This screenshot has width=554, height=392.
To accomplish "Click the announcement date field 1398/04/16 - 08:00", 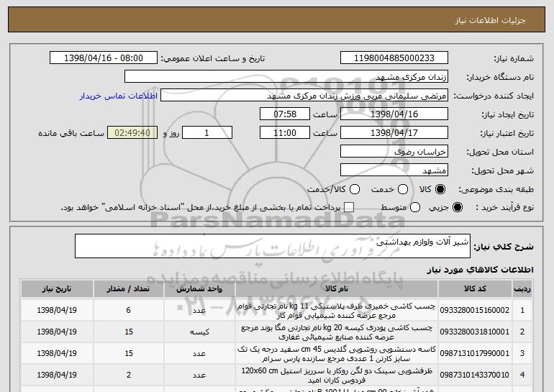I will [x=104, y=58].
